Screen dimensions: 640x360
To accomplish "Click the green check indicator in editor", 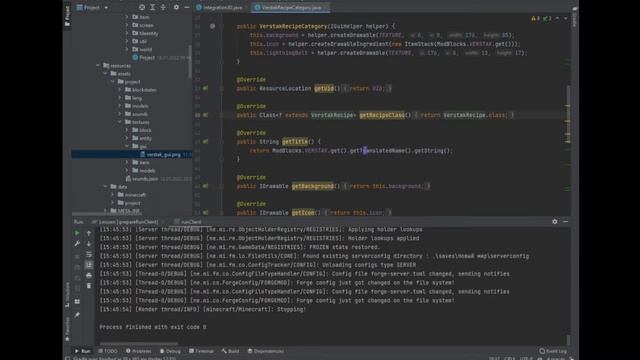I will 547,18.
